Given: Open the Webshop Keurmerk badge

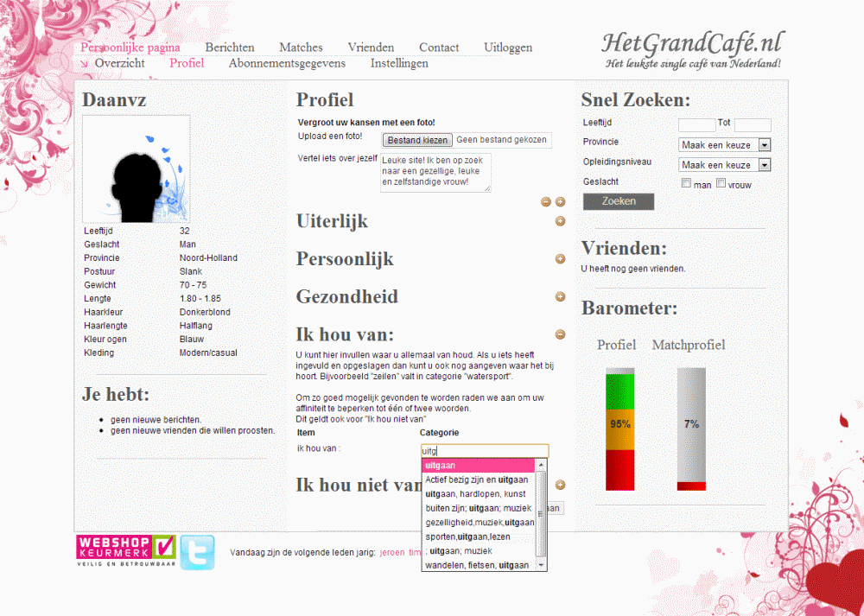Looking at the screenshot, I should click(126, 550).
